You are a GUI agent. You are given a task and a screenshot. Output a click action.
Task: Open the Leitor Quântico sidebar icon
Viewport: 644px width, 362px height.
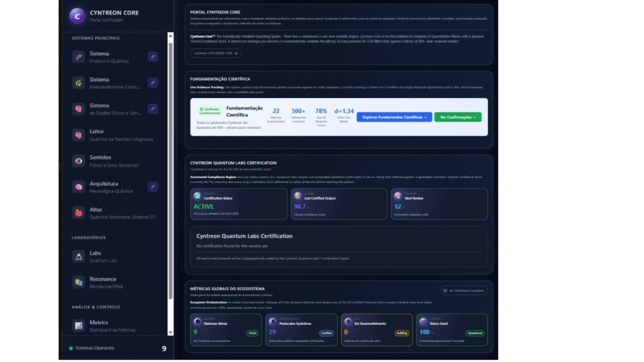(78, 135)
